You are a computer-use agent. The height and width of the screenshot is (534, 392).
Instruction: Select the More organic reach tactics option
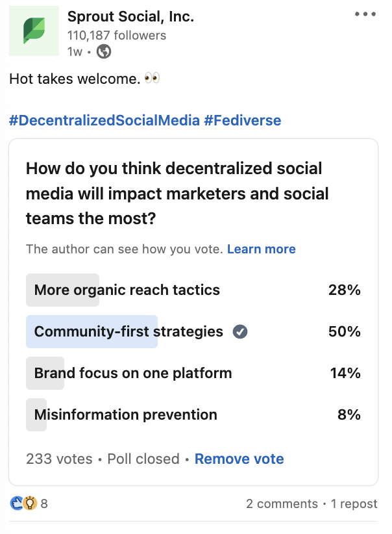coord(193,290)
